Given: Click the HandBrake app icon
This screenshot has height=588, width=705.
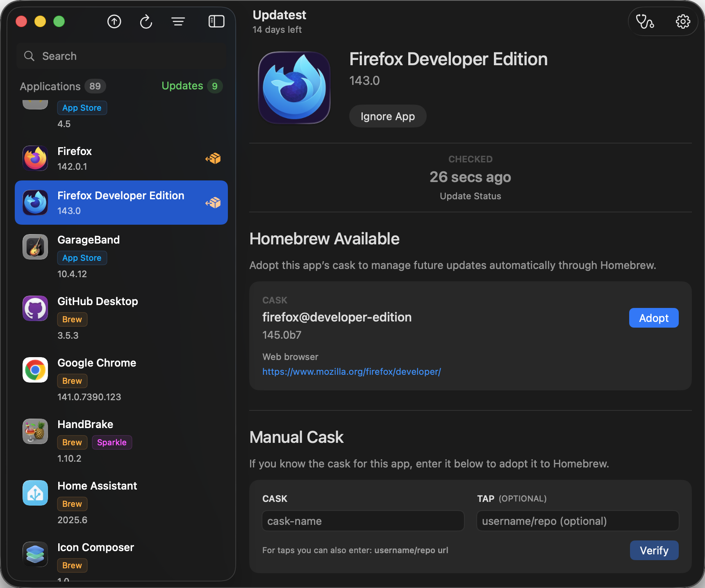Looking at the screenshot, I should click(35, 431).
